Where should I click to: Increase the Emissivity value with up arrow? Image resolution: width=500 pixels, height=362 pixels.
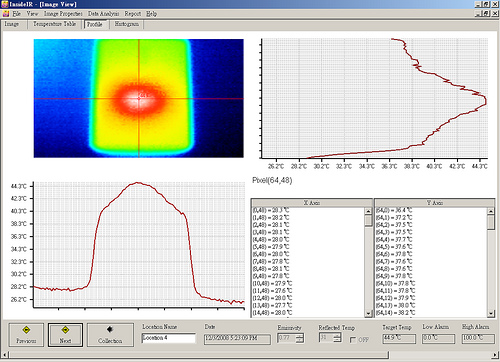[x=300, y=336]
